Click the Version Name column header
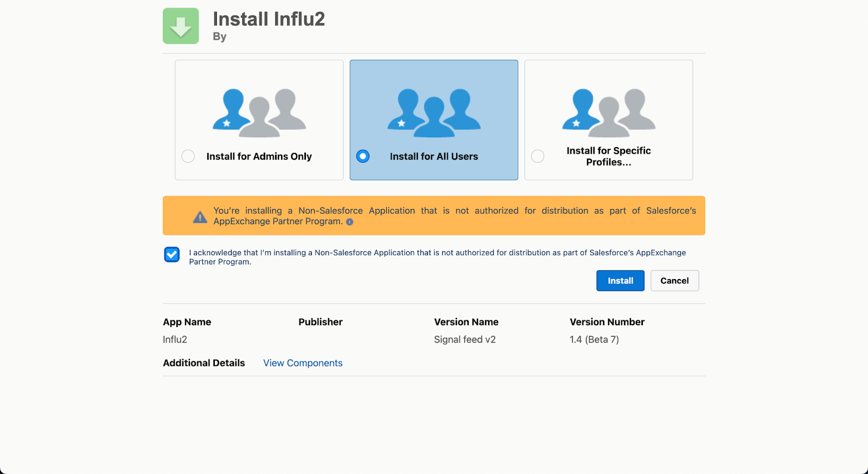868x474 pixels. [x=466, y=322]
